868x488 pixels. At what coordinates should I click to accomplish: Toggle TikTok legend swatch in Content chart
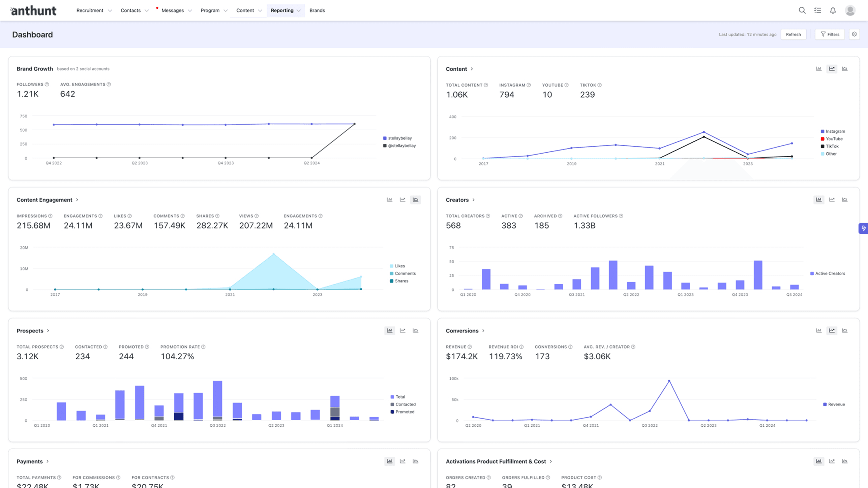coord(822,146)
